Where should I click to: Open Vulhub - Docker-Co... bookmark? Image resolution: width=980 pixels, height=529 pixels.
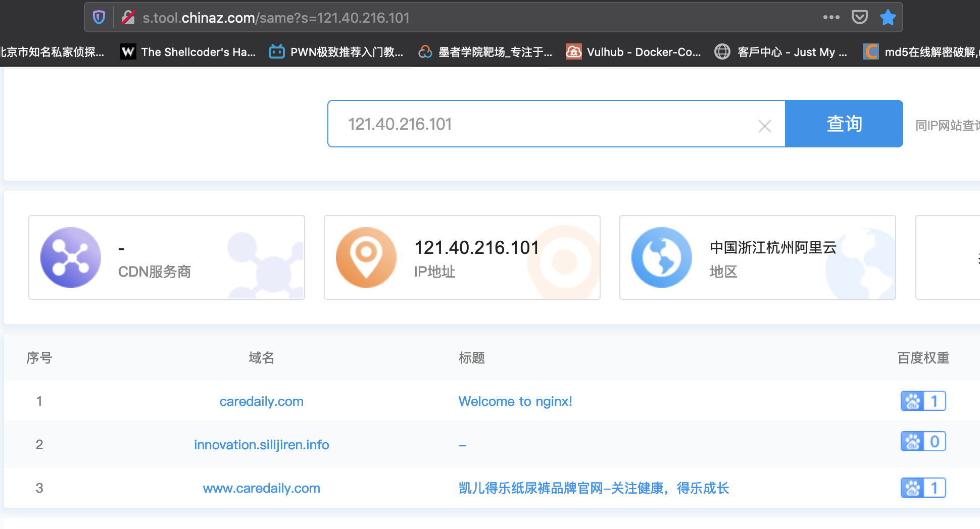633,51
